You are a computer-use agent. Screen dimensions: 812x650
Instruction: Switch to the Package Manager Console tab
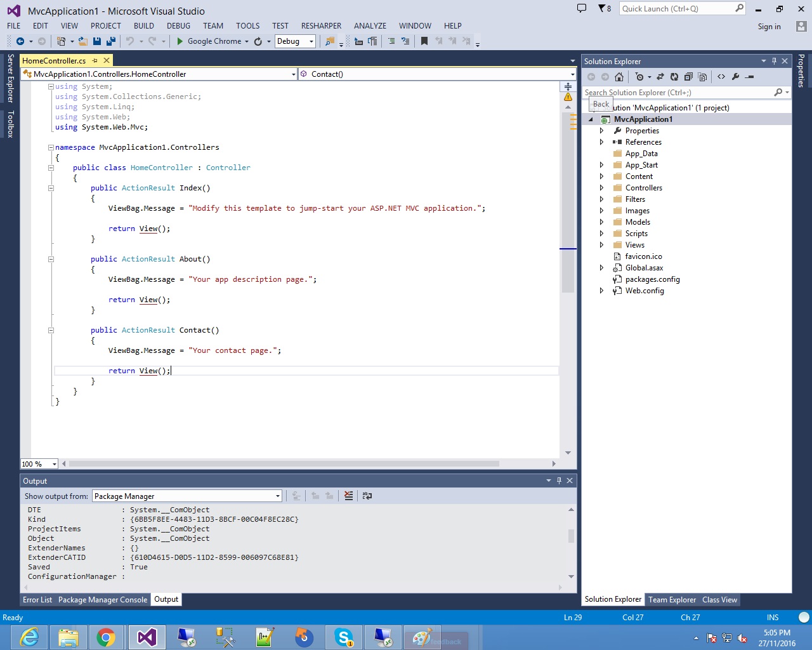pos(103,599)
